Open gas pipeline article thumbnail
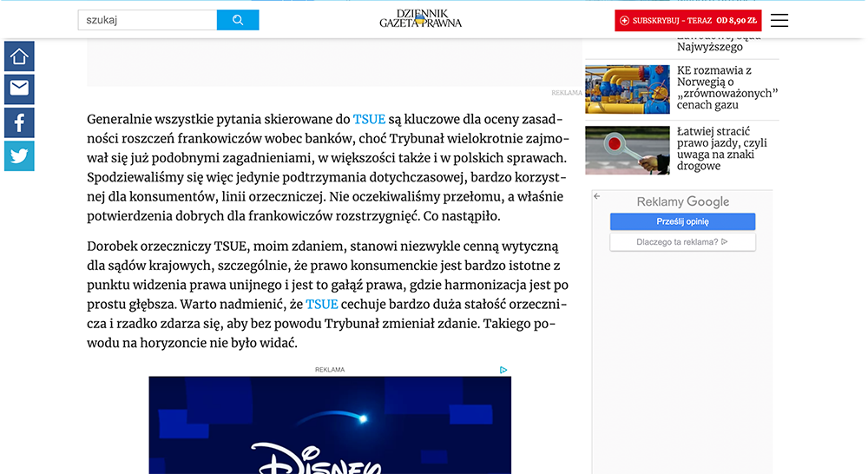This screenshot has width=868, height=474. [627, 89]
